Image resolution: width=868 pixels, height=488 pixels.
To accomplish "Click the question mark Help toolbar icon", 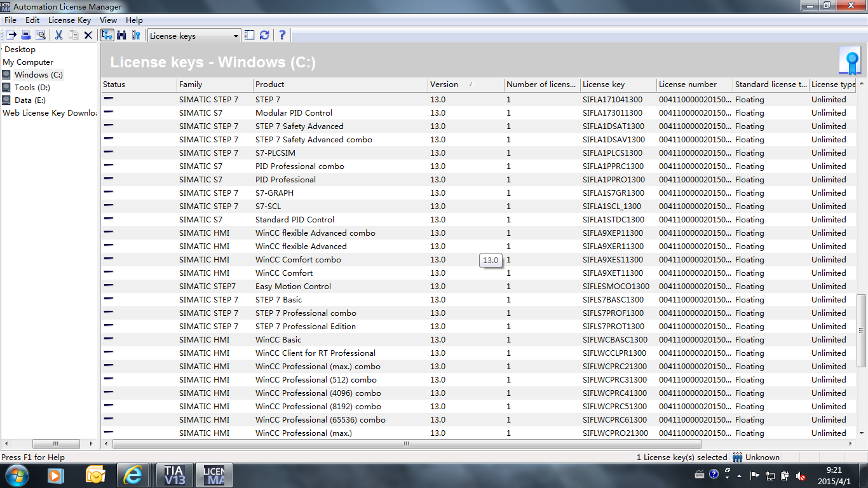I will point(282,36).
